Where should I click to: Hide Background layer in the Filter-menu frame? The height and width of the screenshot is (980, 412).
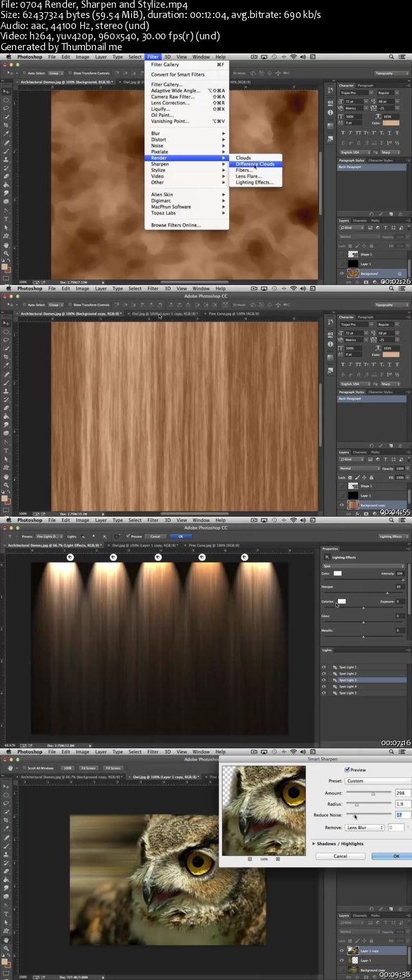click(x=342, y=273)
